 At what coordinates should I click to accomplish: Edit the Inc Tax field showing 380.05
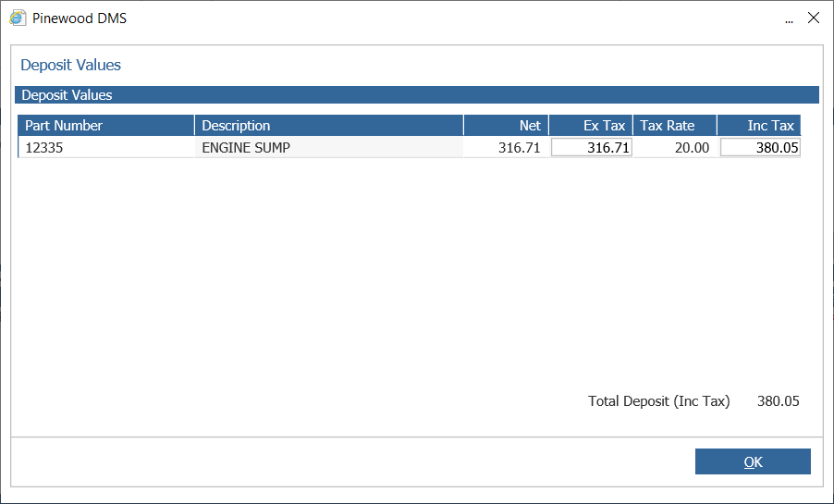pos(760,147)
